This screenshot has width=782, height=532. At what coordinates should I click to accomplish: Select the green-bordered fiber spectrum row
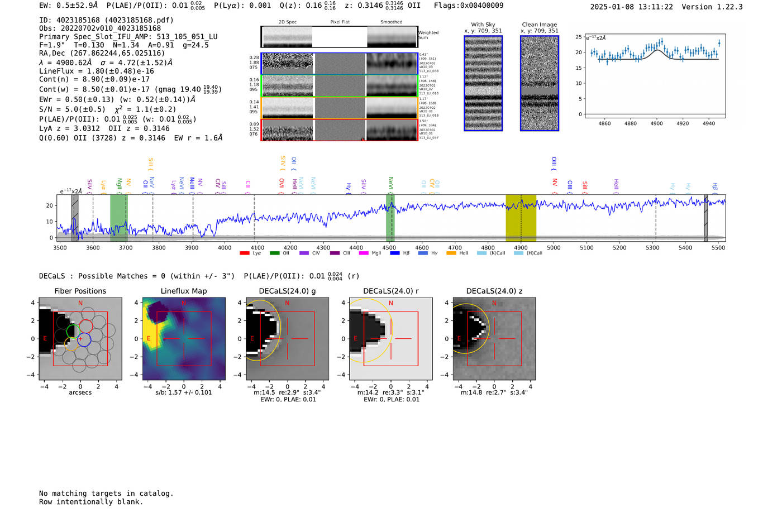click(340, 85)
